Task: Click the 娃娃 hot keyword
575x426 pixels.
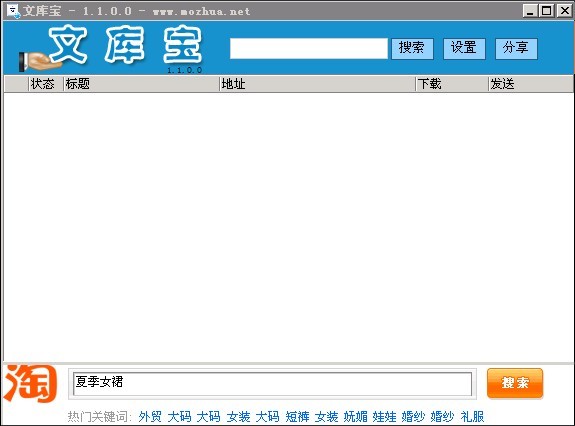Action: coord(384,416)
